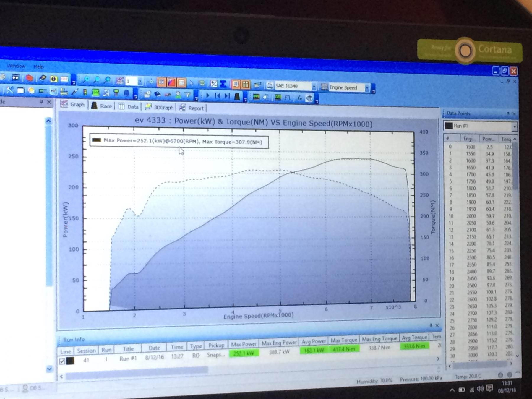Toggle the red shaded fill button
This screenshot has width=532, height=399.
[171, 82]
